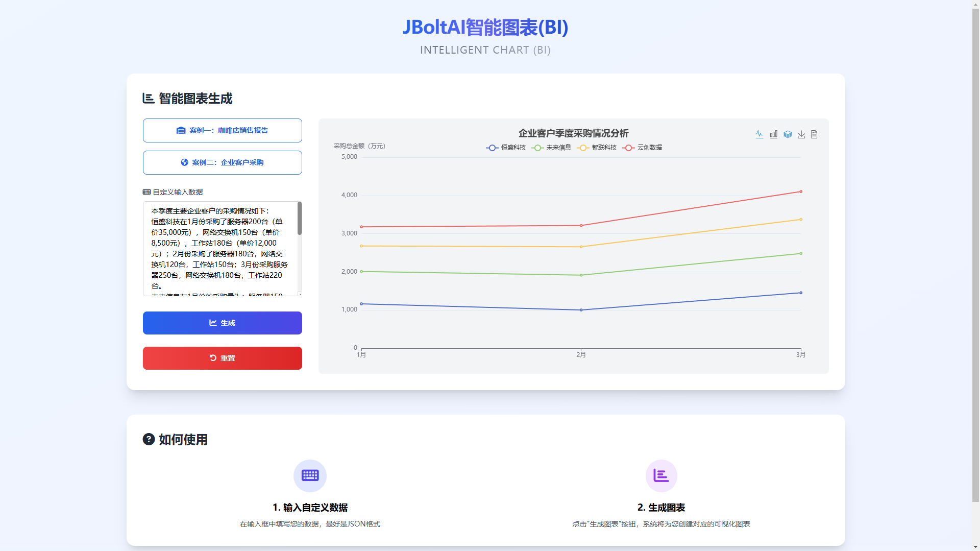
Task: Click the red 重置 button
Action: click(x=223, y=358)
